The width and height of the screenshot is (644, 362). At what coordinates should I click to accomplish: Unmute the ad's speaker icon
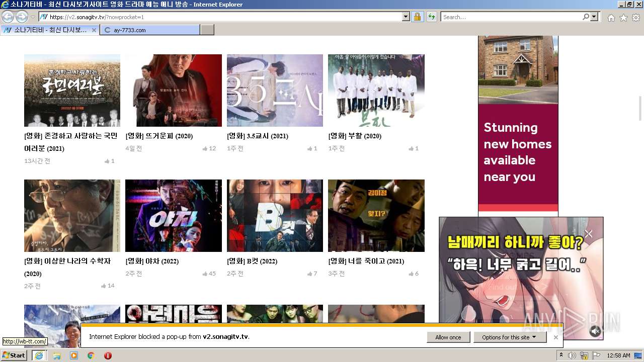click(x=595, y=331)
